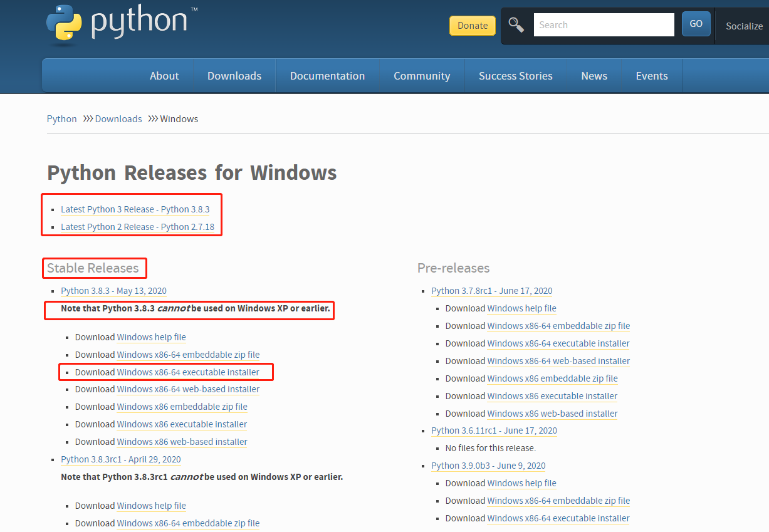769x532 pixels.
Task: Download the Windows x86 embeddable zip file
Action: (x=182, y=407)
